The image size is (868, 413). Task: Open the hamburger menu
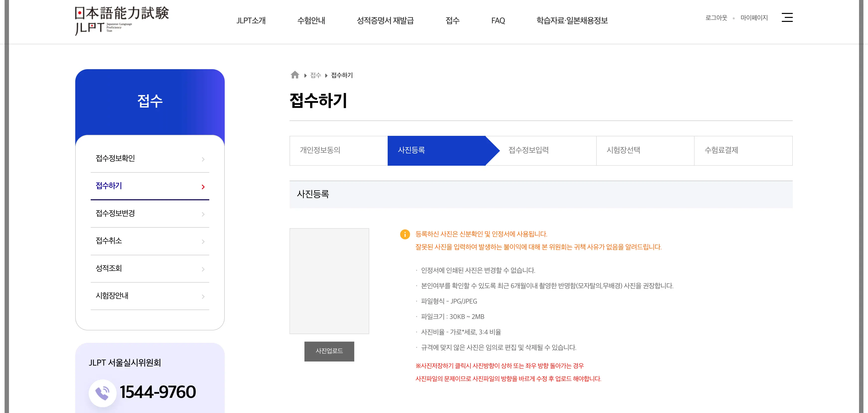pos(788,17)
